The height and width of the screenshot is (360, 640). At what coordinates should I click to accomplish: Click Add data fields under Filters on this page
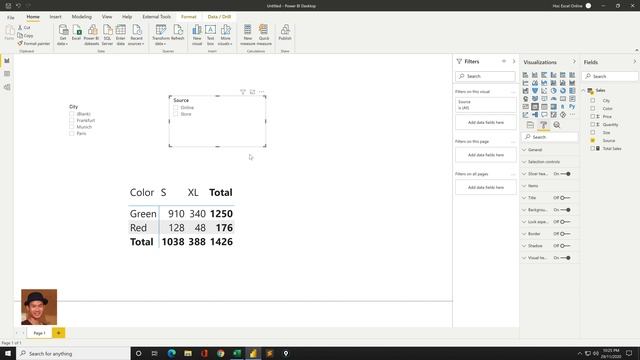486,155
